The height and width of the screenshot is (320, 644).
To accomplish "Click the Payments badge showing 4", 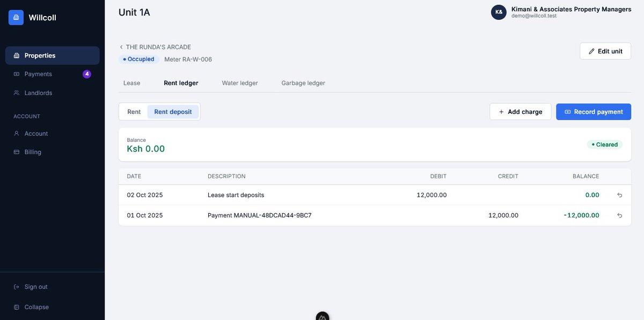I will [87, 74].
